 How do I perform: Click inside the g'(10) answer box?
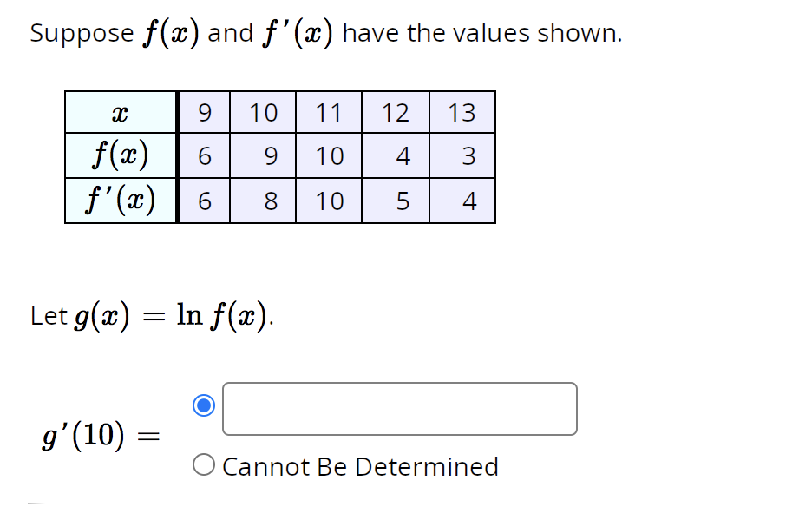point(399,408)
